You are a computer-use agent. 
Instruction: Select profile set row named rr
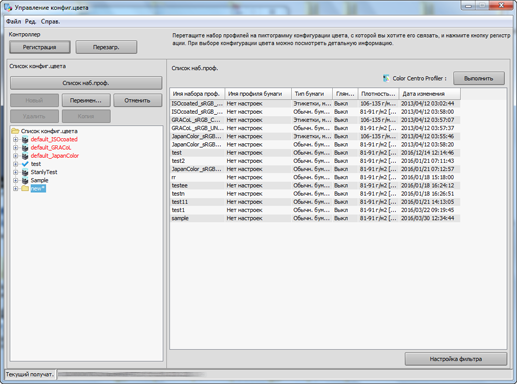pos(315,177)
